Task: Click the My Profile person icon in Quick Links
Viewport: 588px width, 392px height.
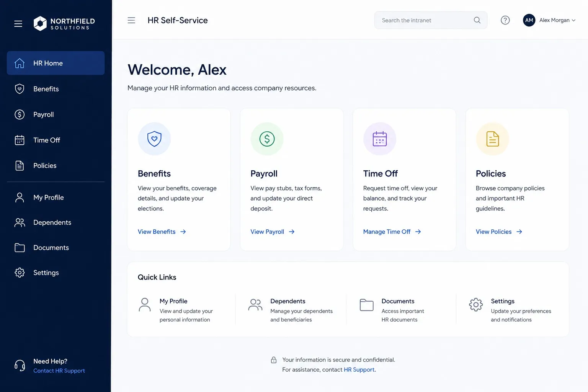Action: click(144, 305)
